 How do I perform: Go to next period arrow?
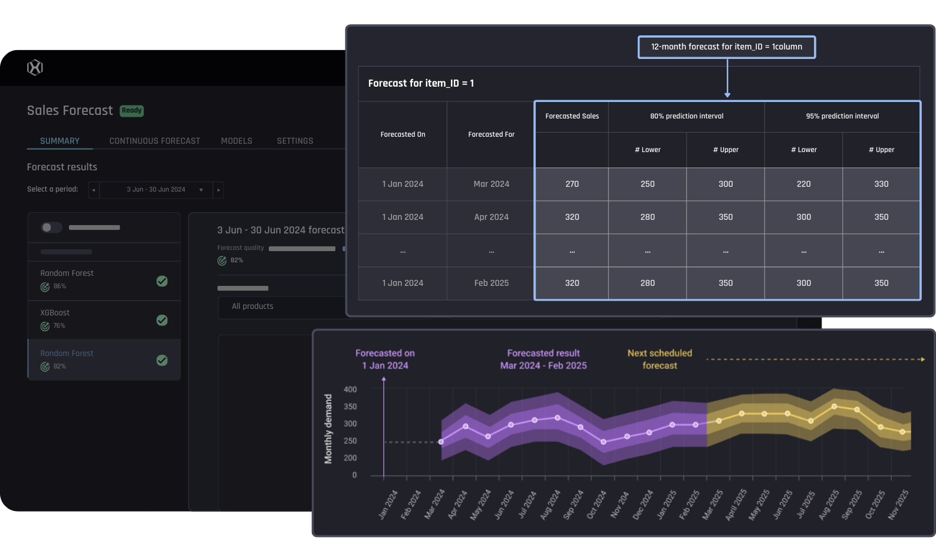pos(219,190)
